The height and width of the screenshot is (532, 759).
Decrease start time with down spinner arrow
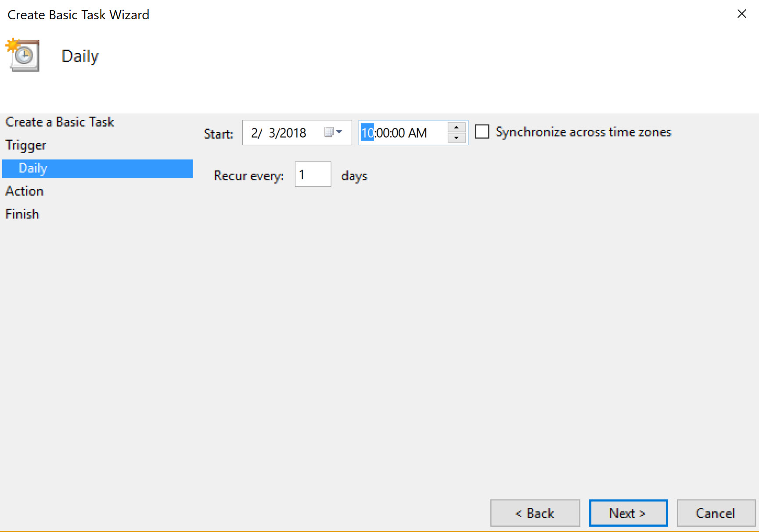(x=457, y=138)
